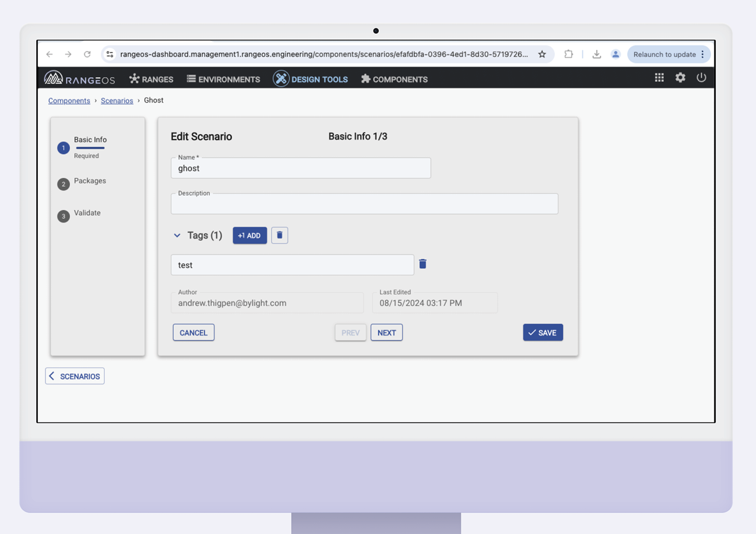Open the Ranges menu
The height and width of the screenshot is (534, 756).
click(x=151, y=79)
